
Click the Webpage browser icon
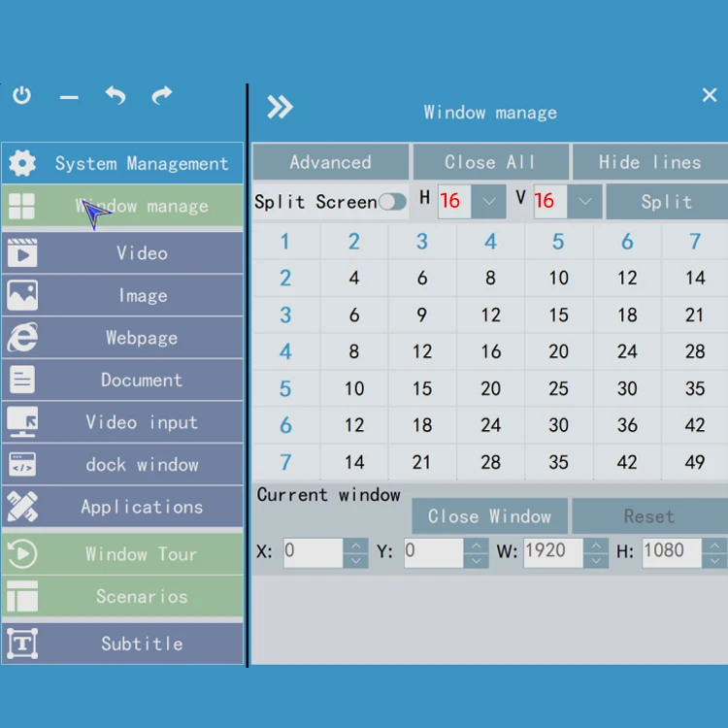coord(22,338)
